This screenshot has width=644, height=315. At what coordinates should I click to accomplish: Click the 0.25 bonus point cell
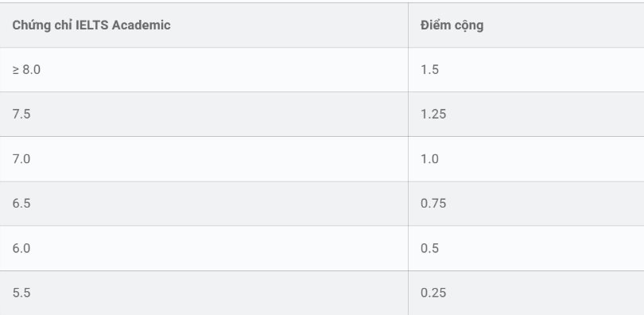tap(526, 294)
